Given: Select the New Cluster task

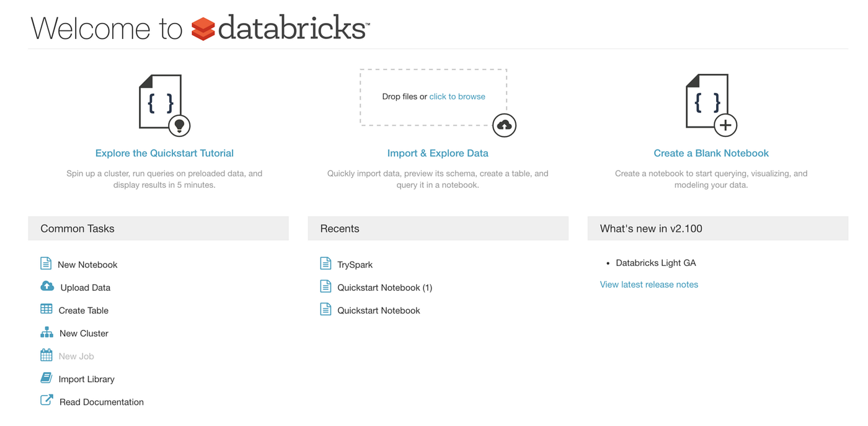Looking at the screenshot, I should coord(84,334).
